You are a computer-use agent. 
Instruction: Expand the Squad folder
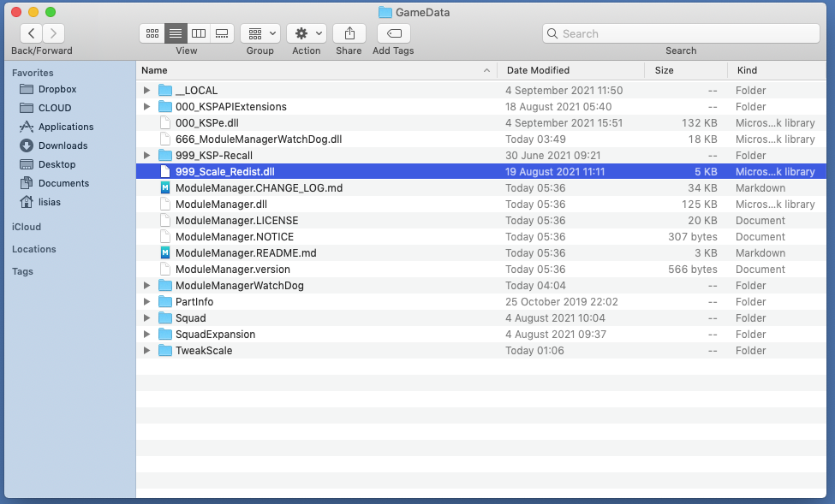point(146,317)
